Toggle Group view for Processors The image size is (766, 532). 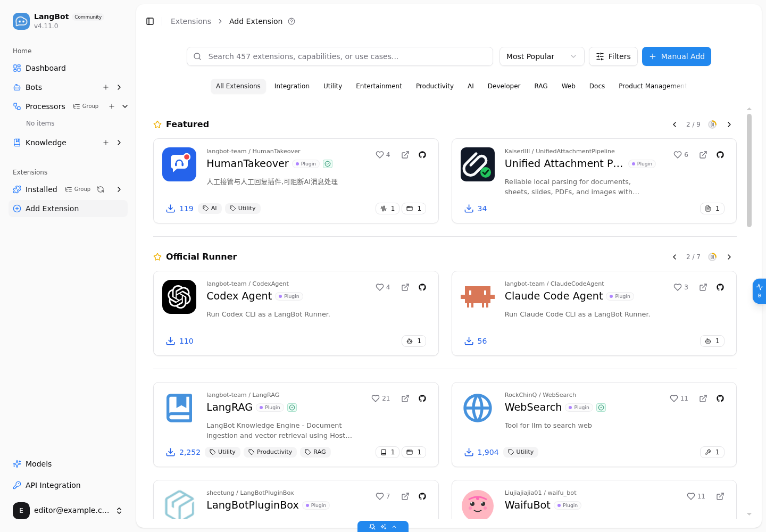pyautogui.click(x=86, y=106)
